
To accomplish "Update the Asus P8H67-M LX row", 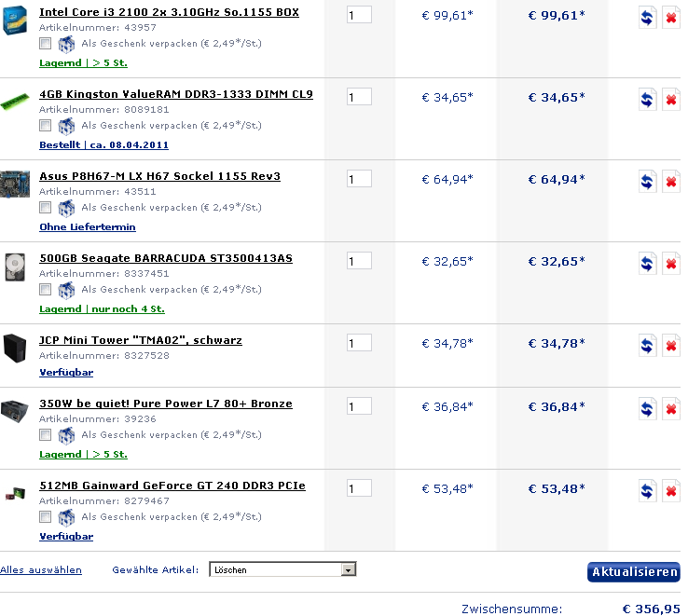I will click(647, 182).
